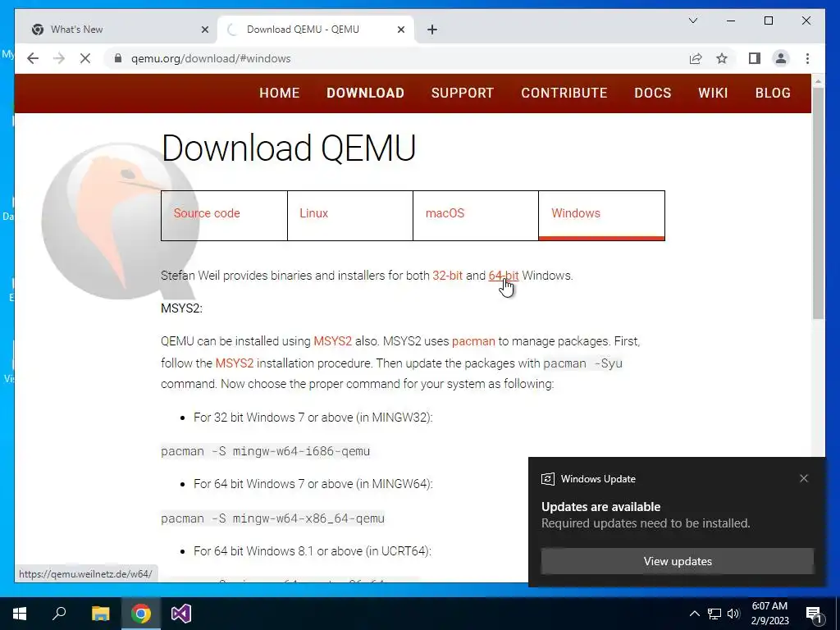The width and height of the screenshot is (840, 630).
Task: Launch Visual Studio from the taskbar
Action: pyautogui.click(x=181, y=614)
